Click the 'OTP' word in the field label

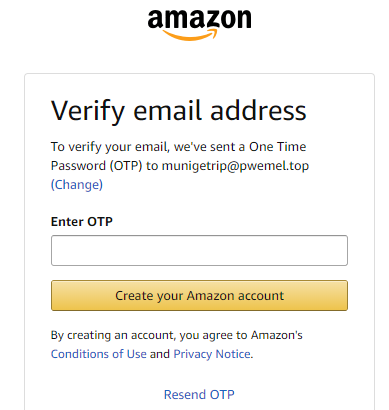coord(100,222)
